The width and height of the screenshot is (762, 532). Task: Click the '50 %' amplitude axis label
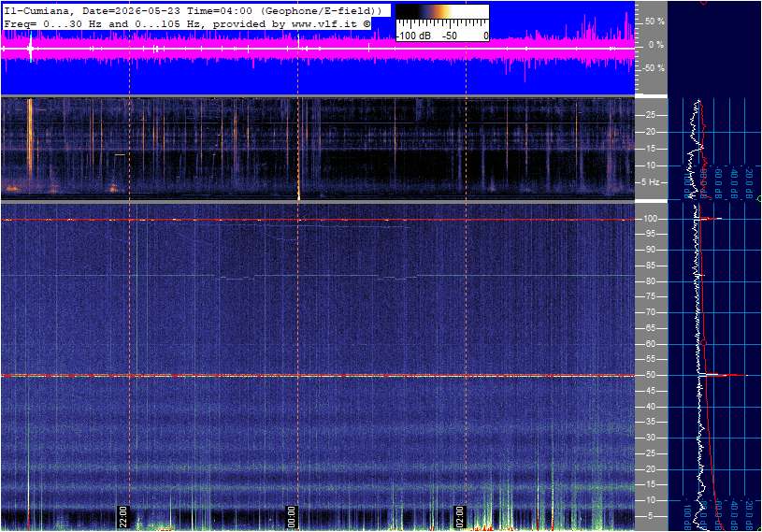[x=654, y=22]
